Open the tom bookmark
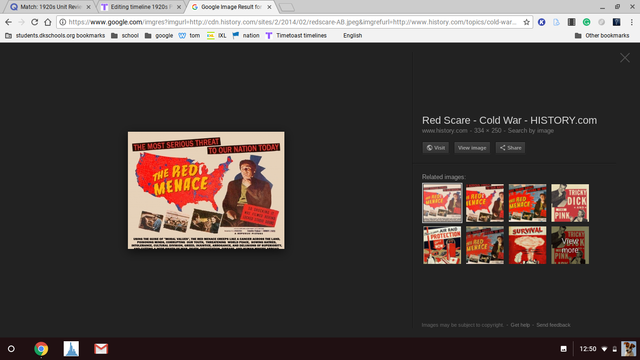 click(189, 36)
